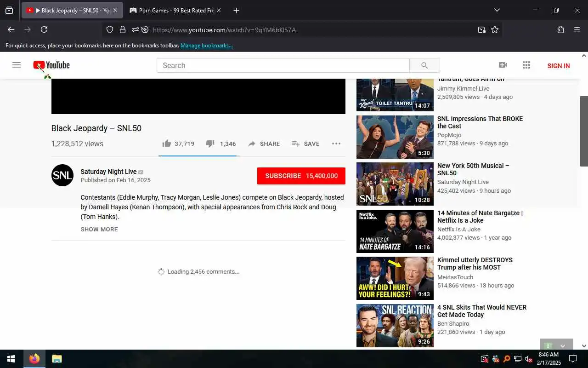Open 4 SNL Skits That Would NEVER title

482,311
